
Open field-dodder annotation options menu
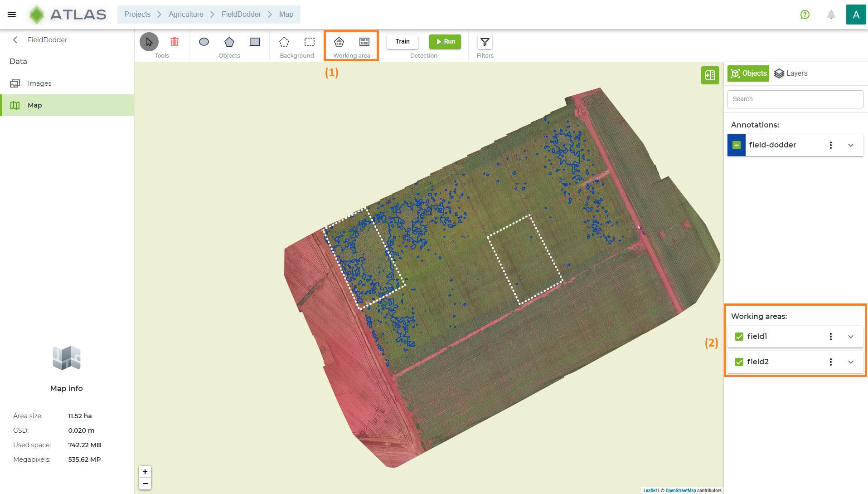(831, 145)
